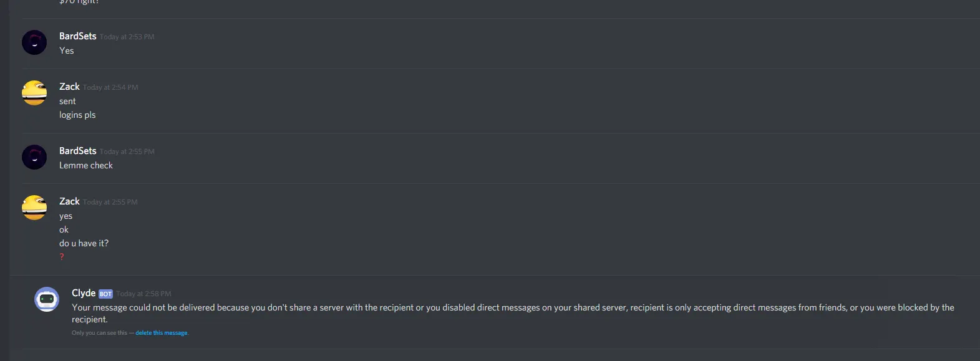This screenshot has width=980, height=361.
Task: Click BardSets avatar beside "Lemme check"
Action: 34,157
